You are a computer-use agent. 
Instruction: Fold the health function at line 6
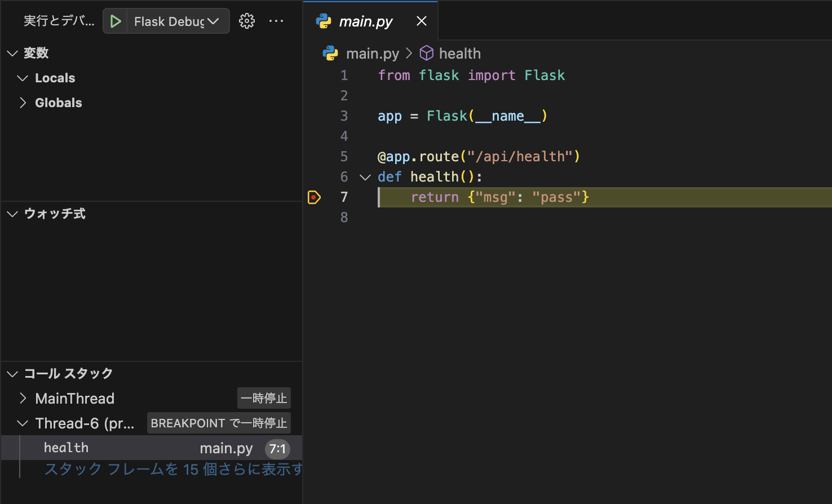(x=365, y=177)
